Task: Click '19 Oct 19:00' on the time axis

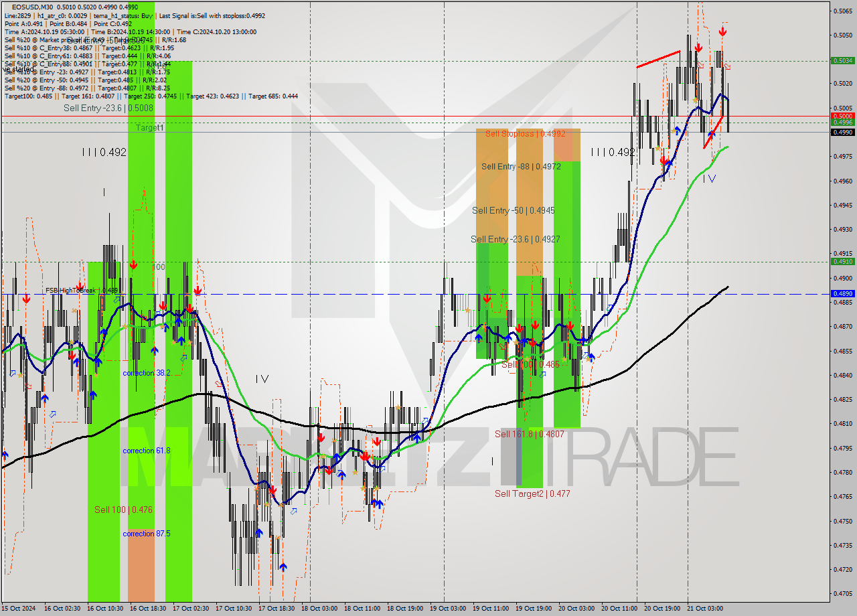Action: click(x=534, y=609)
